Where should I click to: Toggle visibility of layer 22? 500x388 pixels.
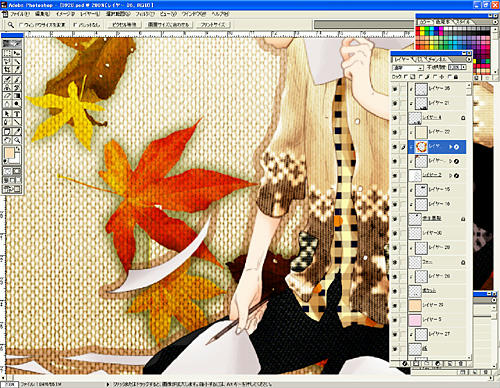(395, 132)
